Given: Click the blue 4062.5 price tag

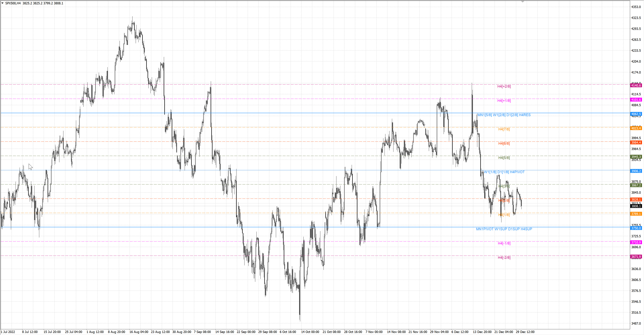Looking at the screenshot, I should [x=636, y=114].
